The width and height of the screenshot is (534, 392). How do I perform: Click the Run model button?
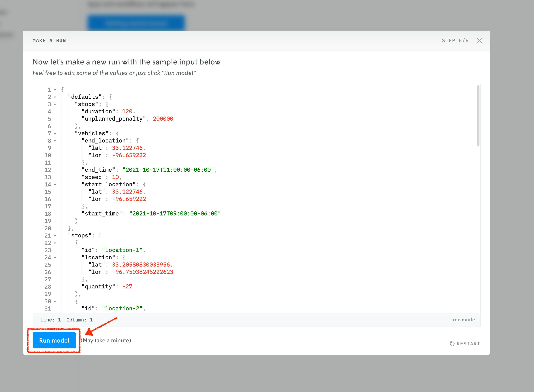(x=54, y=340)
